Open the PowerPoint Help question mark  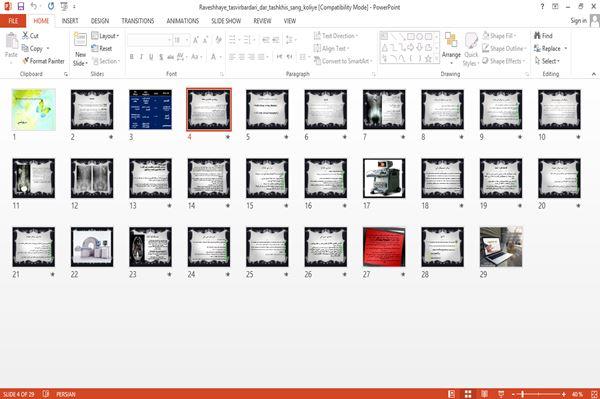tap(542, 7)
